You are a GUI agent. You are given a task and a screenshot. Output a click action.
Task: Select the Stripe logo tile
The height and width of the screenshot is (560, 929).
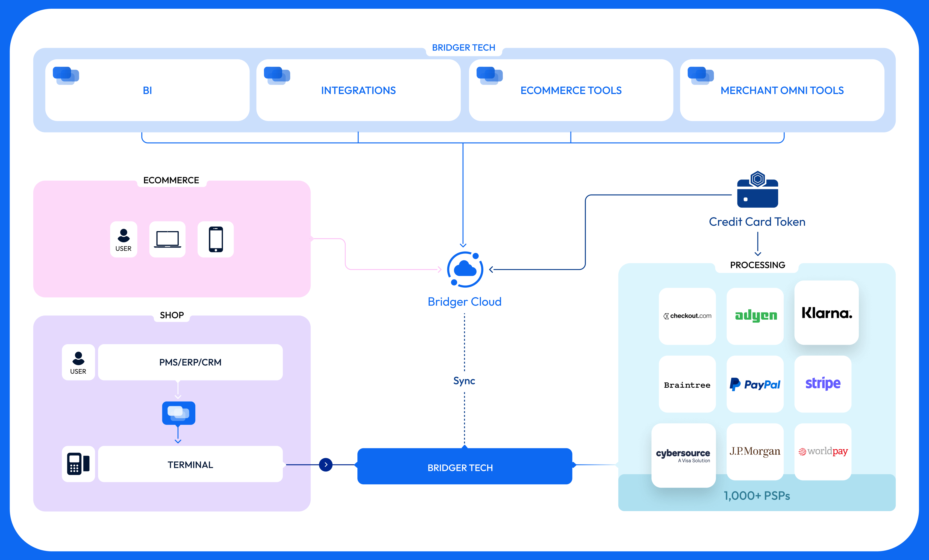pyautogui.click(x=823, y=384)
